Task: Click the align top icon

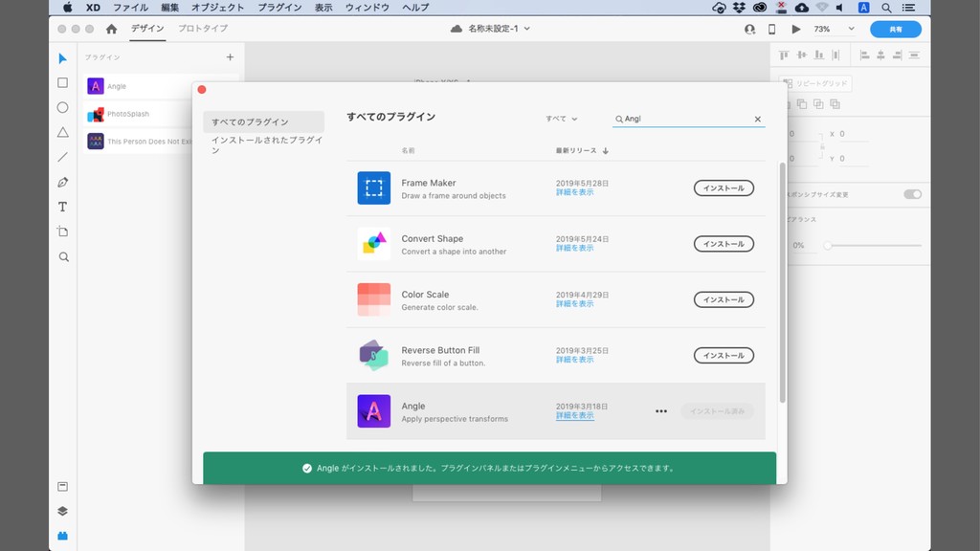Action: pyautogui.click(x=784, y=55)
